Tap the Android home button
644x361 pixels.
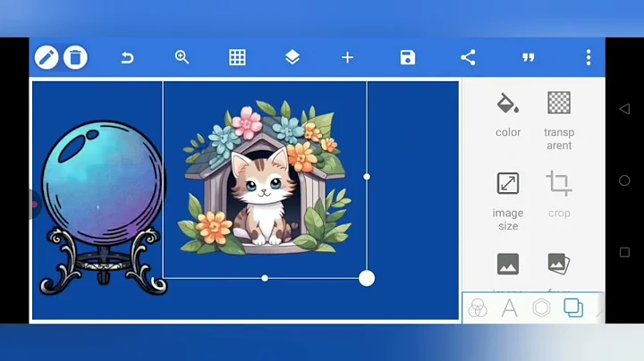[x=624, y=180]
